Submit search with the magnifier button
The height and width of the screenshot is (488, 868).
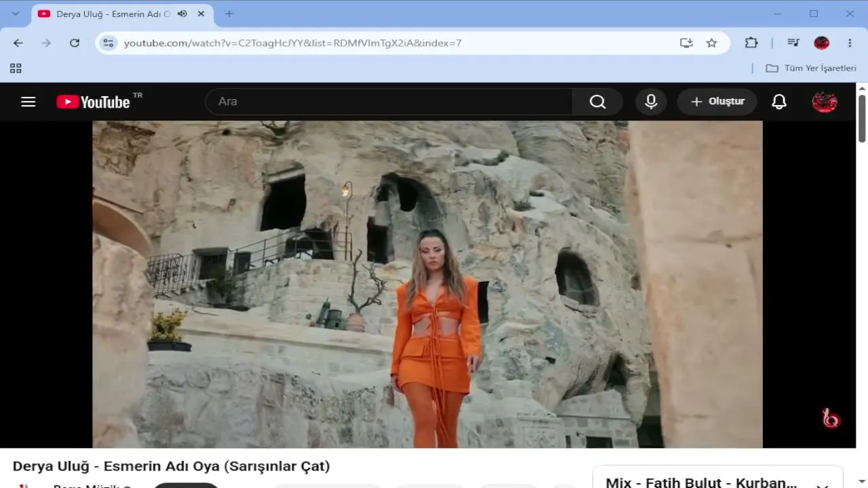[597, 102]
